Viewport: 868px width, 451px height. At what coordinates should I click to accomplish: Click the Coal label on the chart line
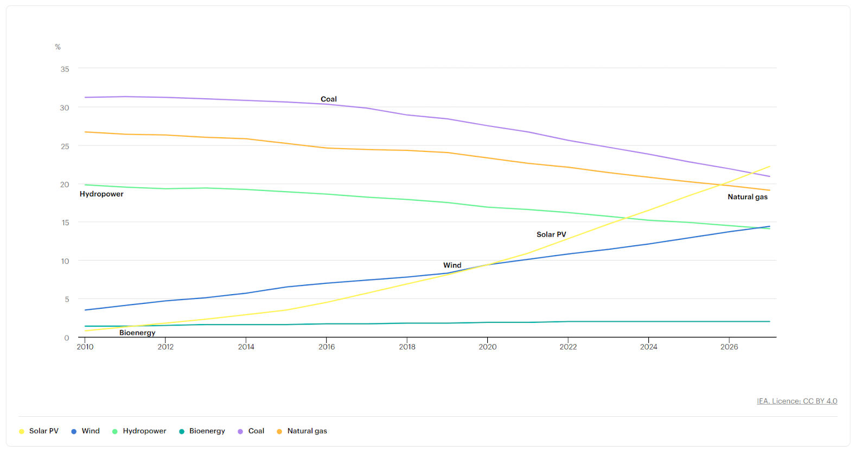click(329, 99)
